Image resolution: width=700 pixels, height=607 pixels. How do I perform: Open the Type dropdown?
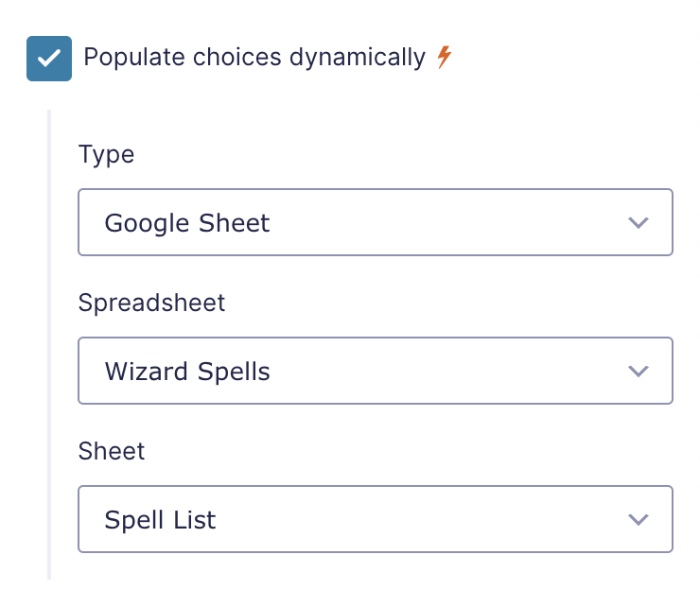[x=376, y=222]
